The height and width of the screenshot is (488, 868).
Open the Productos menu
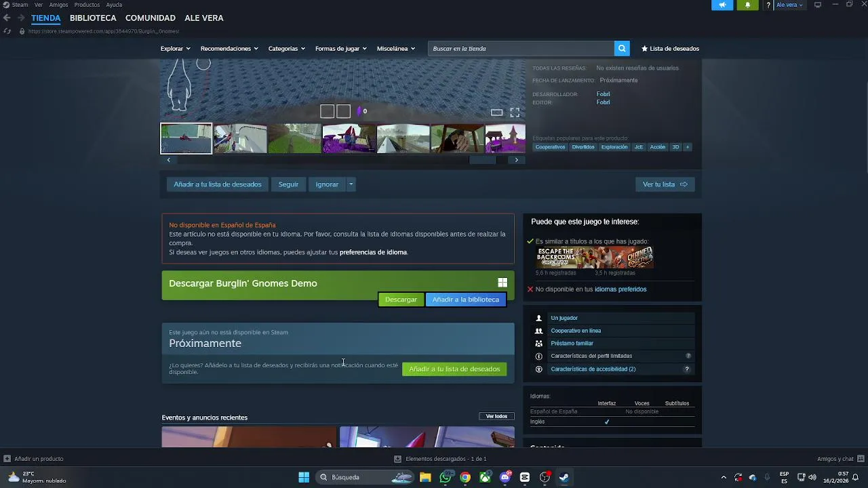point(87,5)
